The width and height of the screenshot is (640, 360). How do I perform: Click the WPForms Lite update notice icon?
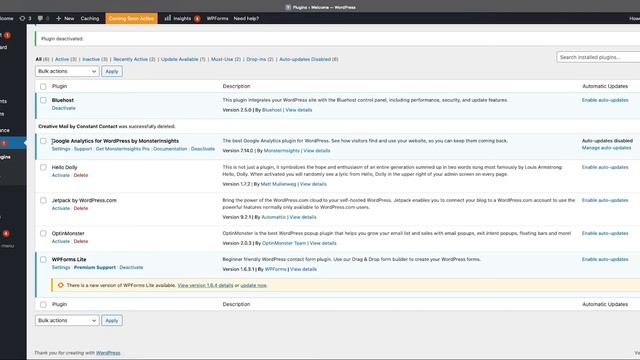(61, 285)
